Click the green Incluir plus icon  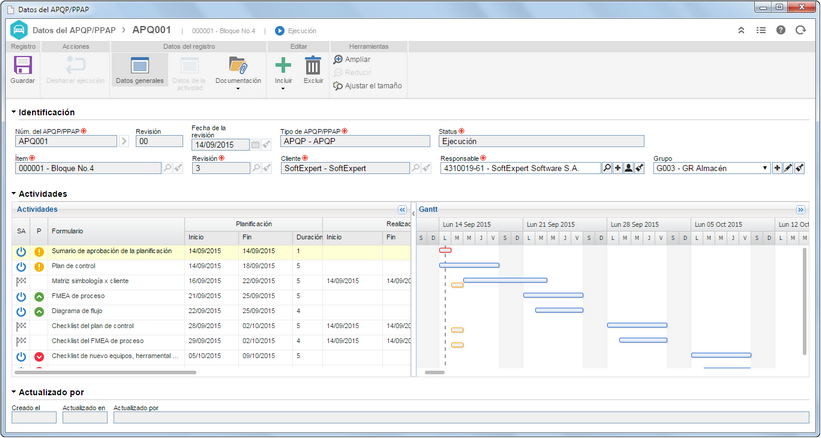[x=283, y=65]
